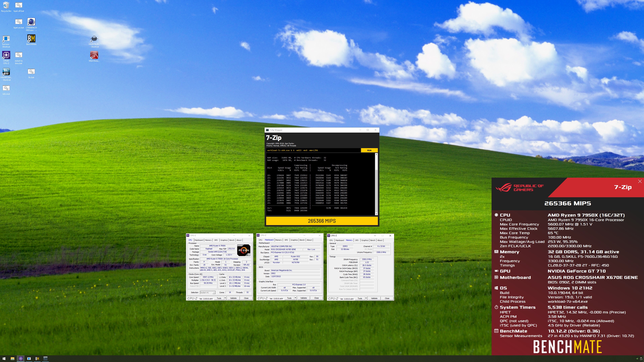Open Memory tab in first CPU-Z window

208,240
